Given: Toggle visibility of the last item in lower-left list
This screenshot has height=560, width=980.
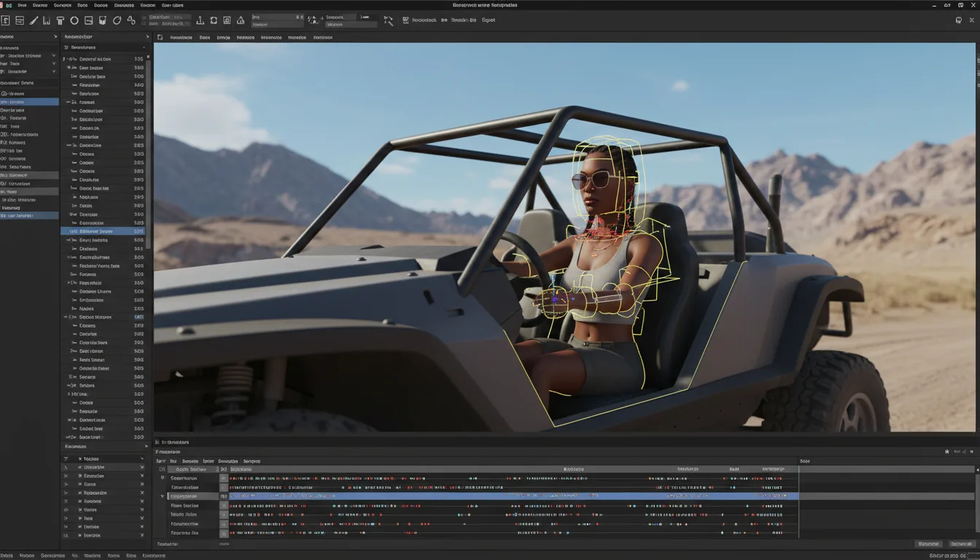Looking at the screenshot, I should point(142,535).
